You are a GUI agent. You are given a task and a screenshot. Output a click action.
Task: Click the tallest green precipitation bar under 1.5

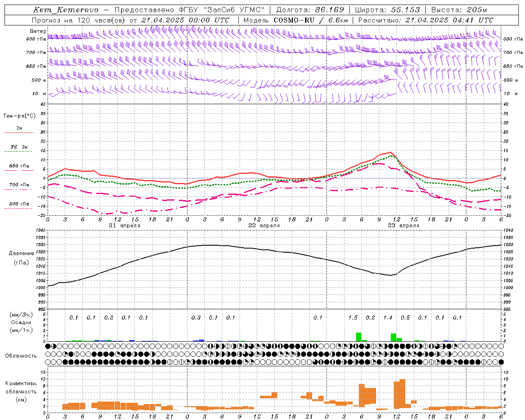(x=358, y=337)
